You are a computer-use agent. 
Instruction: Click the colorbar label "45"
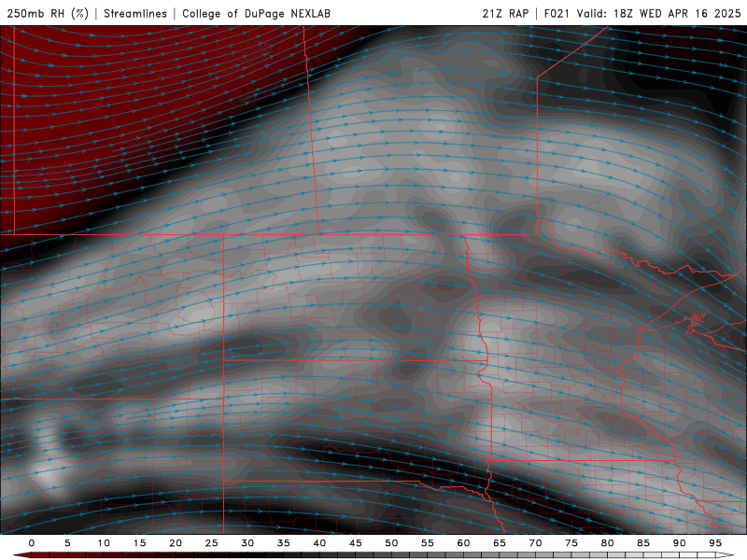click(x=356, y=543)
